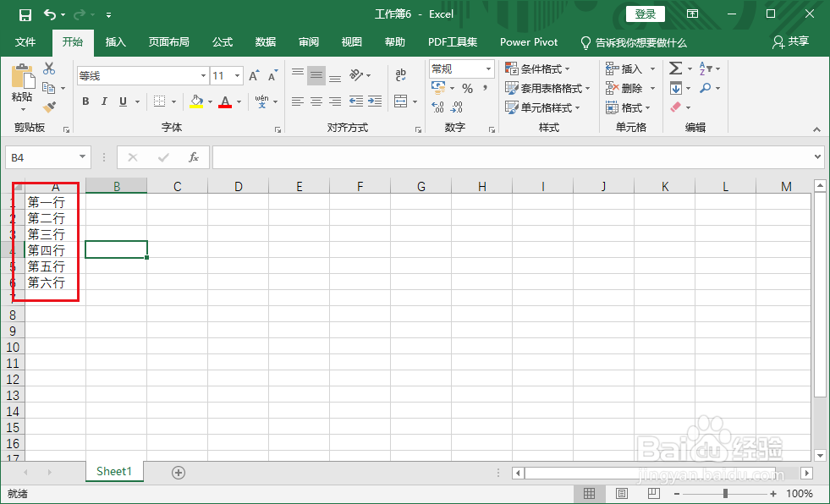
Task: Switch to Page Layout view in status bar
Action: coord(621,493)
